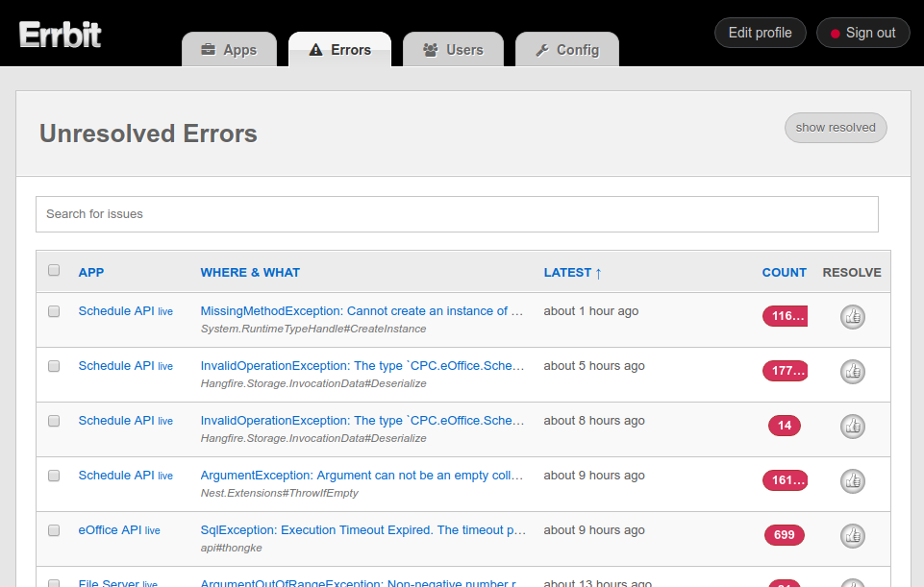Sort by APP column
The image size is (924, 587).
point(91,273)
